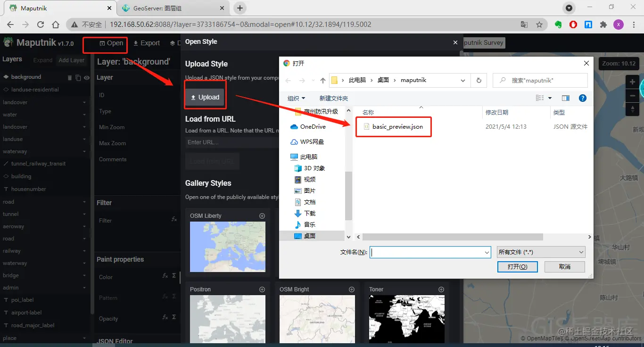The height and width of the screenshot is (347, 644).
Task: Click the Upload button in Open Style modal
Action: pyautogui.click(x=205, y=97)
